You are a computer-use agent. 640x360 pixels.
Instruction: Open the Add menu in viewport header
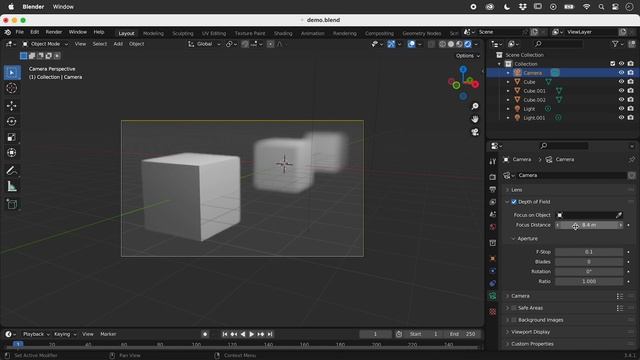pos(118,44)
